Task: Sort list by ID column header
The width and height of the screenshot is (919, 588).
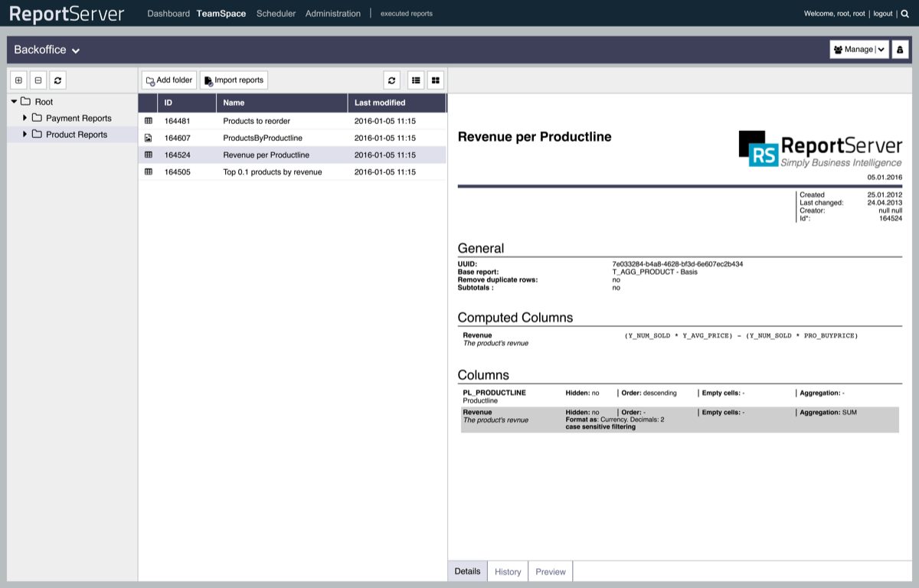Action: point(187,103)
